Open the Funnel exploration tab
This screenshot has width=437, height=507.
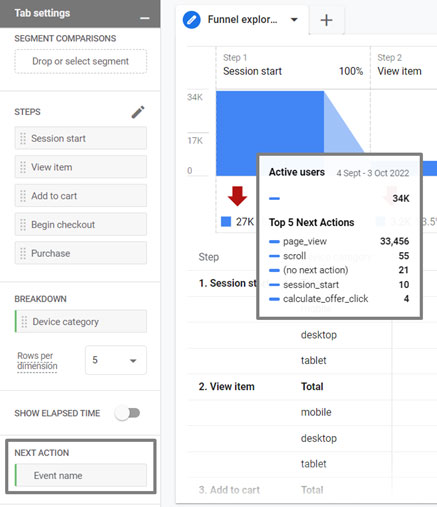[x=242, y=20]
